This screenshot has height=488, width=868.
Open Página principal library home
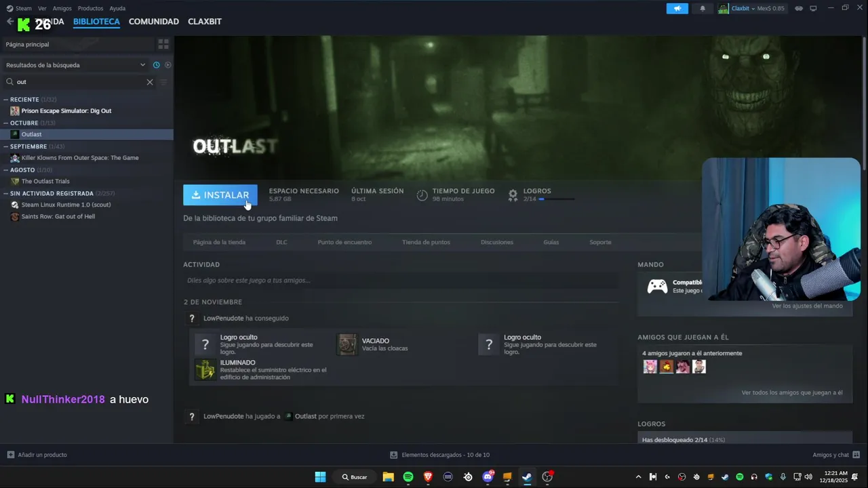click(x=77, y=44)
